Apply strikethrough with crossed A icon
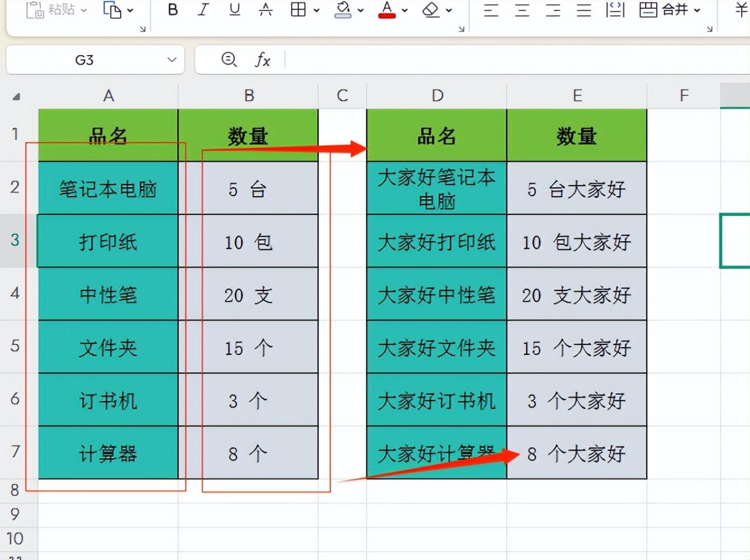Viewport: 750px width, 560px height. [265, 9]
